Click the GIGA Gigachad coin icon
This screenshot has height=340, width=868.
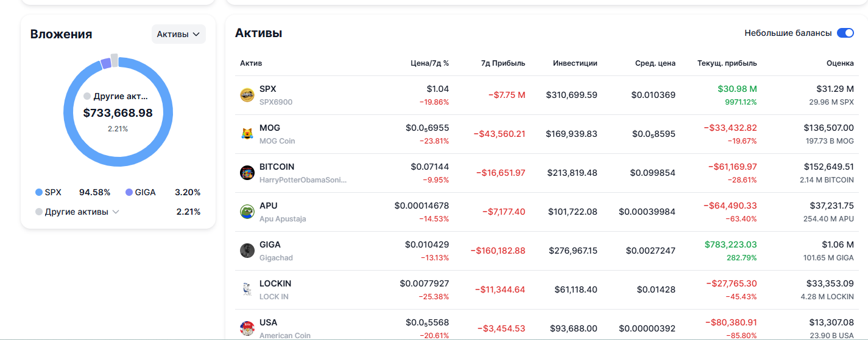247,251
